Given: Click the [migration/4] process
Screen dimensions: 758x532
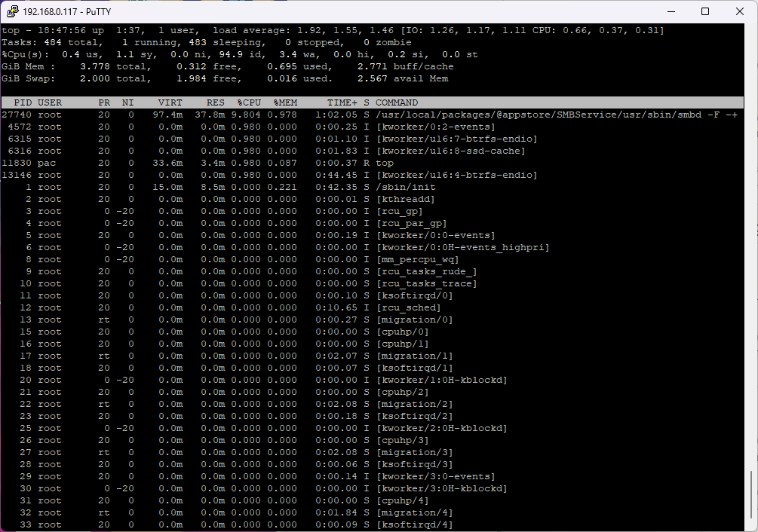Looking at the screenshot, I should click(414, 512).
